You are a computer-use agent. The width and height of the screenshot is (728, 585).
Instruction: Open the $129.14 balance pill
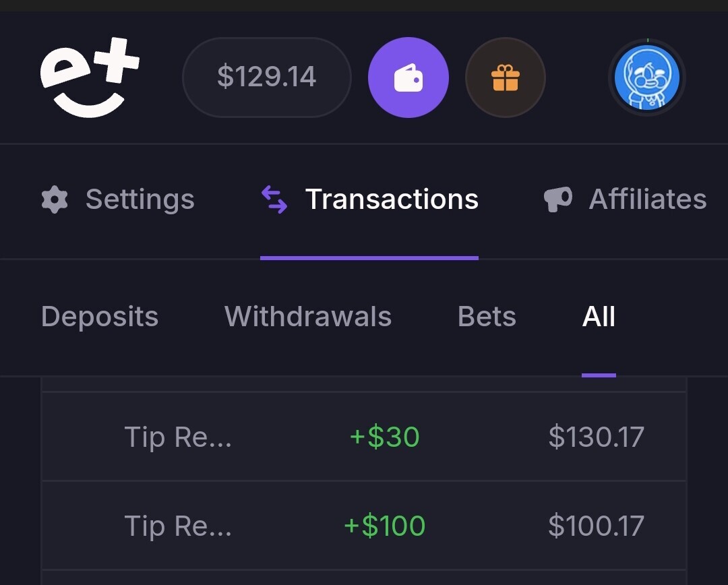coord(266,77)
